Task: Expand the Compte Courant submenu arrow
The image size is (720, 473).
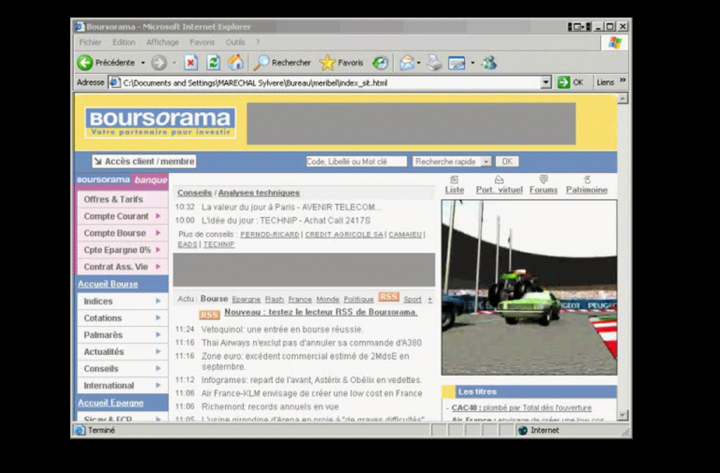Action: point(158,216)
